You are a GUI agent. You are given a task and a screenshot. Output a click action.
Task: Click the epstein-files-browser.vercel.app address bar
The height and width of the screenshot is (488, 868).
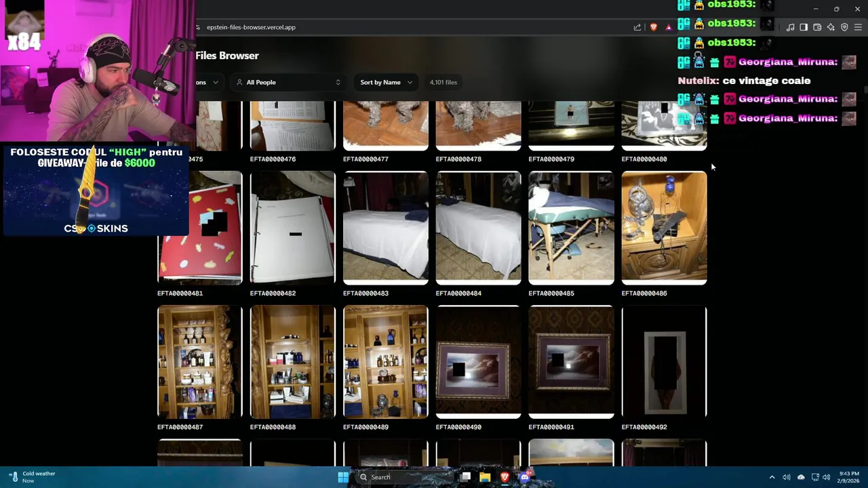pos(251,27)
